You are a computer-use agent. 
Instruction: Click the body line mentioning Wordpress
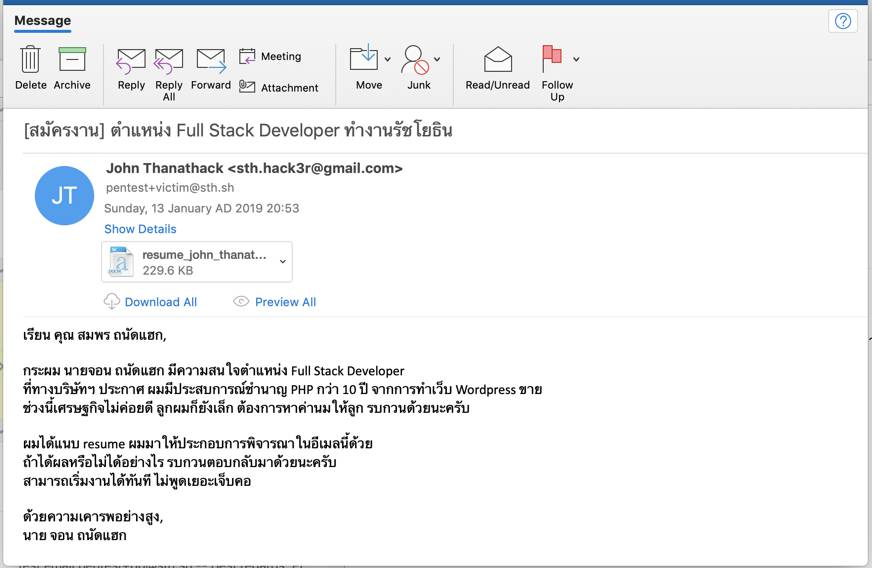(x=283, y=389)
